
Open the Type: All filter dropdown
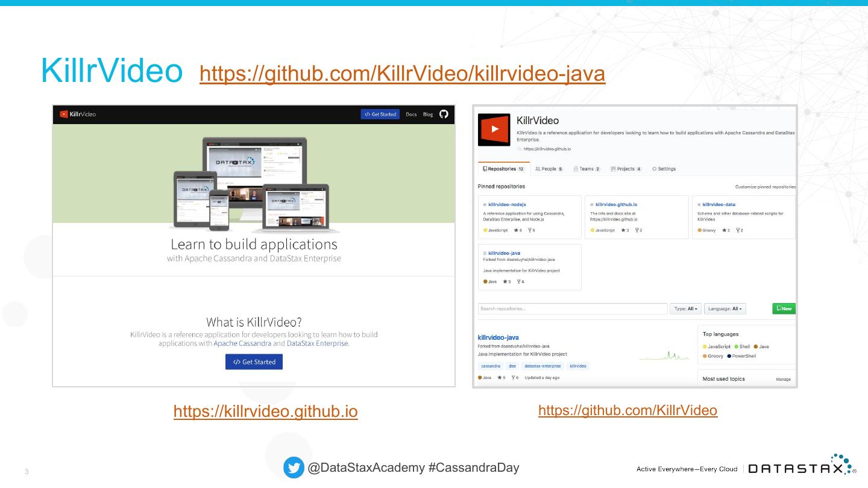tap(685, 308)
